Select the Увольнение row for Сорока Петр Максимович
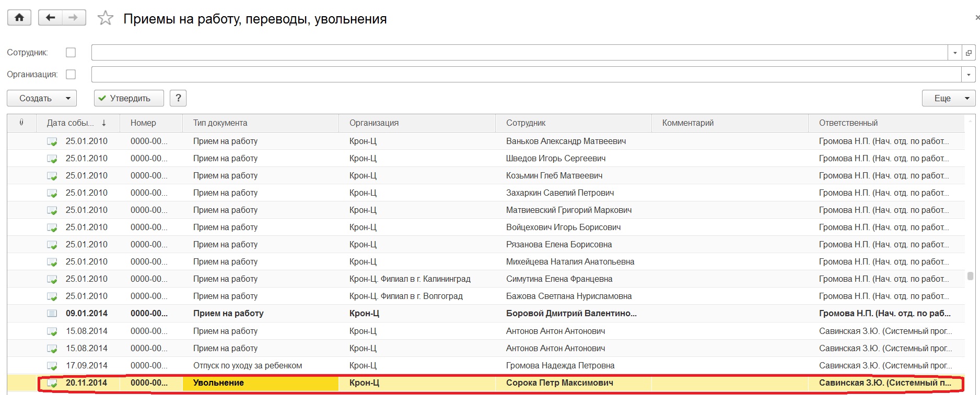The height and width of the screenshot is (395, 980). coord(559,383)
